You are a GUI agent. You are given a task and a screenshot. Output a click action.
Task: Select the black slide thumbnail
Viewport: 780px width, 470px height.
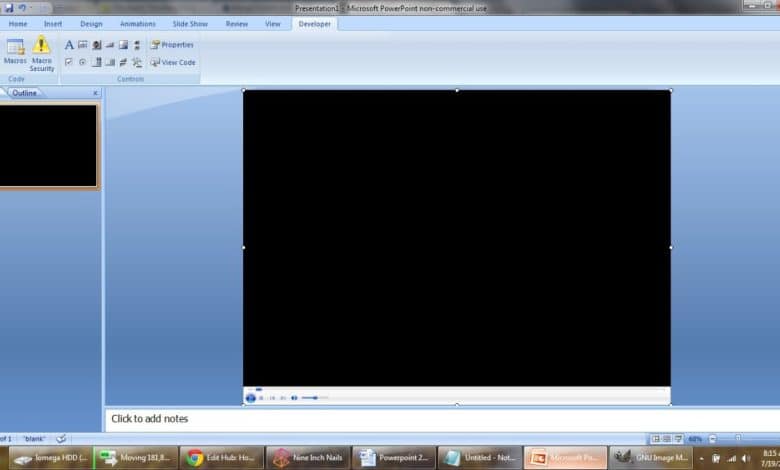[48, 146]
